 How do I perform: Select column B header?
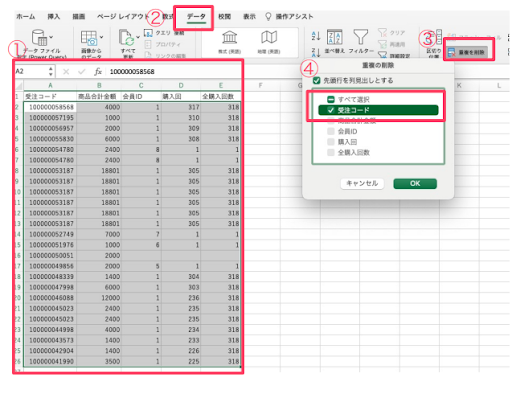pyautogui.click(x=99, y=86)
